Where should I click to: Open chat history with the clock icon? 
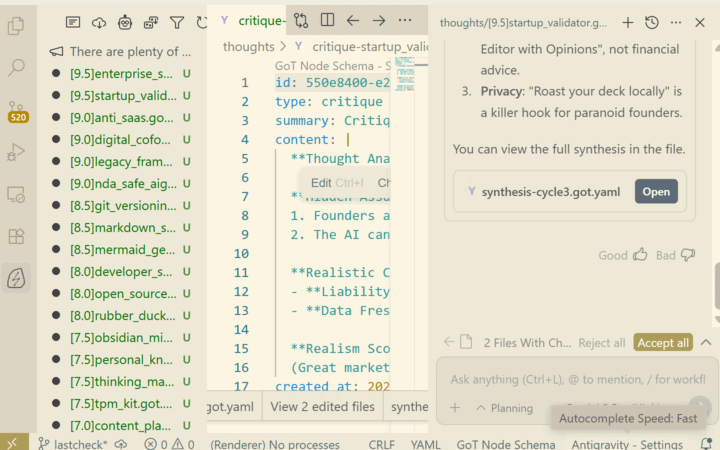coord(652,22)
